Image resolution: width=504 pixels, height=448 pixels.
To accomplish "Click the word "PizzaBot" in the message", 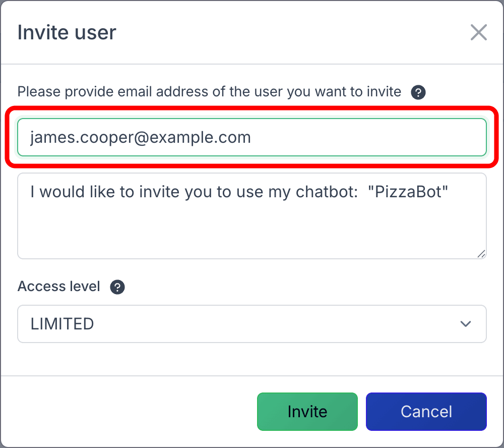I will 411,192.
